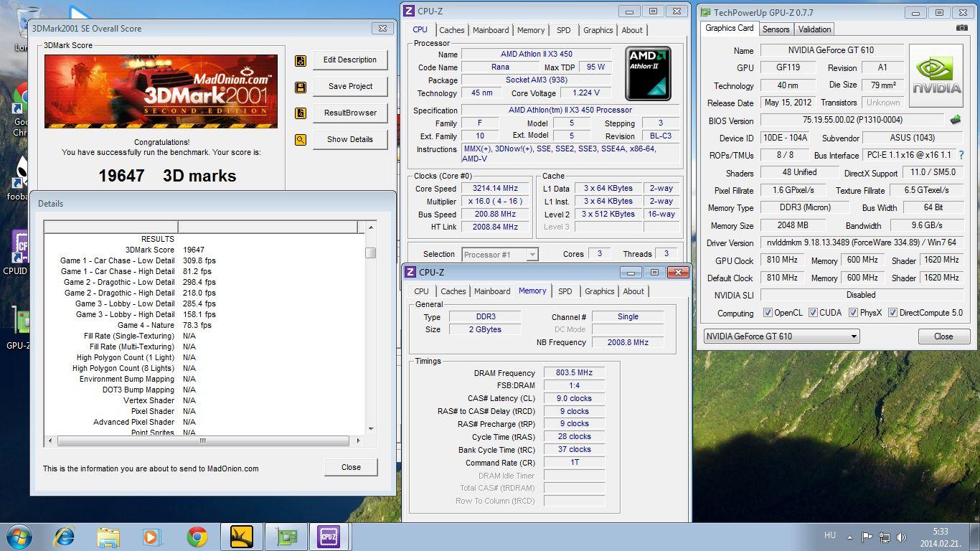This screenshot has width=980, height=551.
Task: Click the Bus Interface question mark icon
Action: coord(961,155)
